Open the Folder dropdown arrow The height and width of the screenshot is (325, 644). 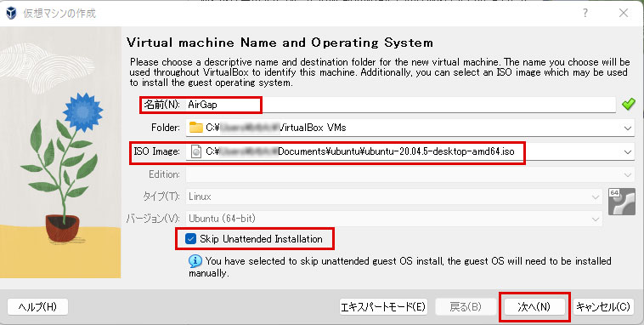628,128
